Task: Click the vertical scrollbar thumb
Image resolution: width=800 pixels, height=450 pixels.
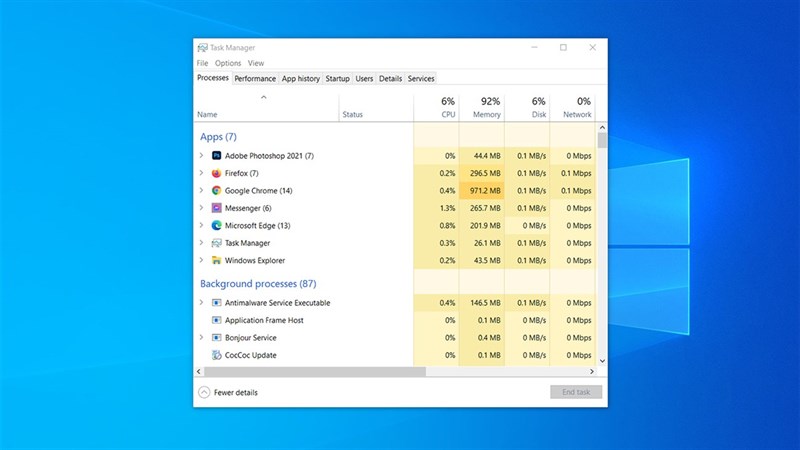Action: pyautogui.click(x=602, y=140)
